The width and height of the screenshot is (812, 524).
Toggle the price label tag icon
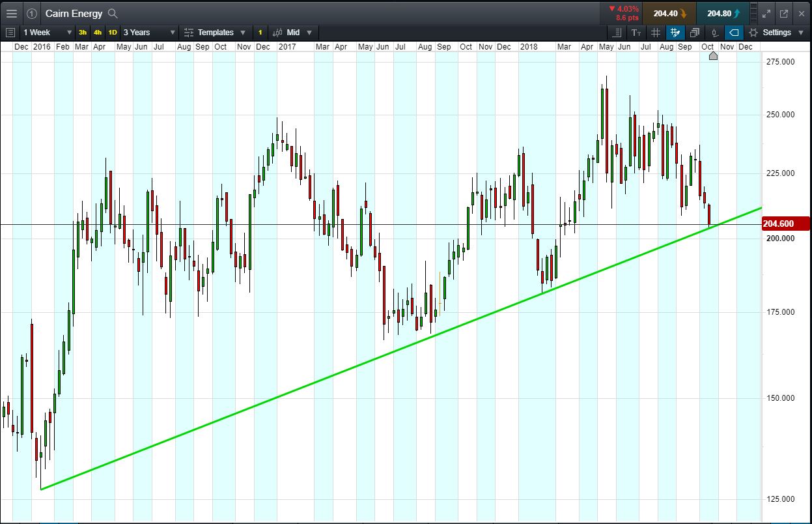click(734, 32)
